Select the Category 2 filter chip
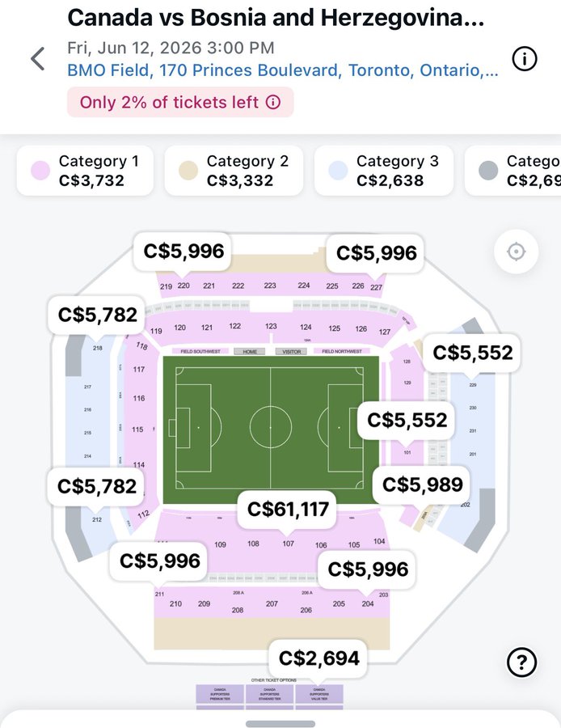561x728 pixels. point(234,171)
